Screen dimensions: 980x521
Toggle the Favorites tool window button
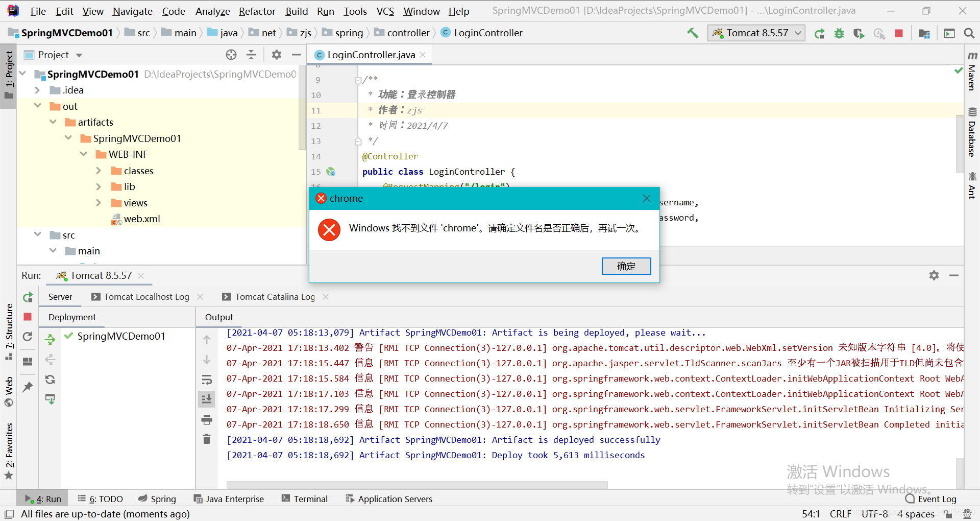(9, 451)
